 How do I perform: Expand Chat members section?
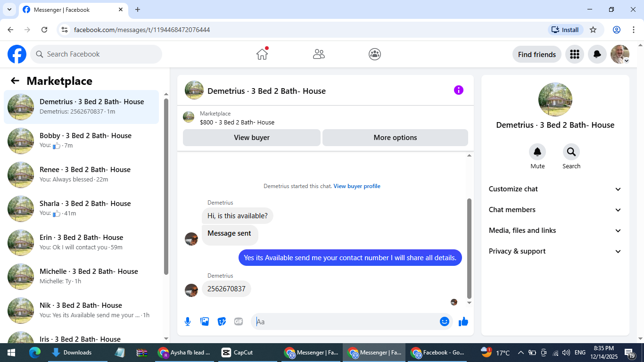[555, 210]
